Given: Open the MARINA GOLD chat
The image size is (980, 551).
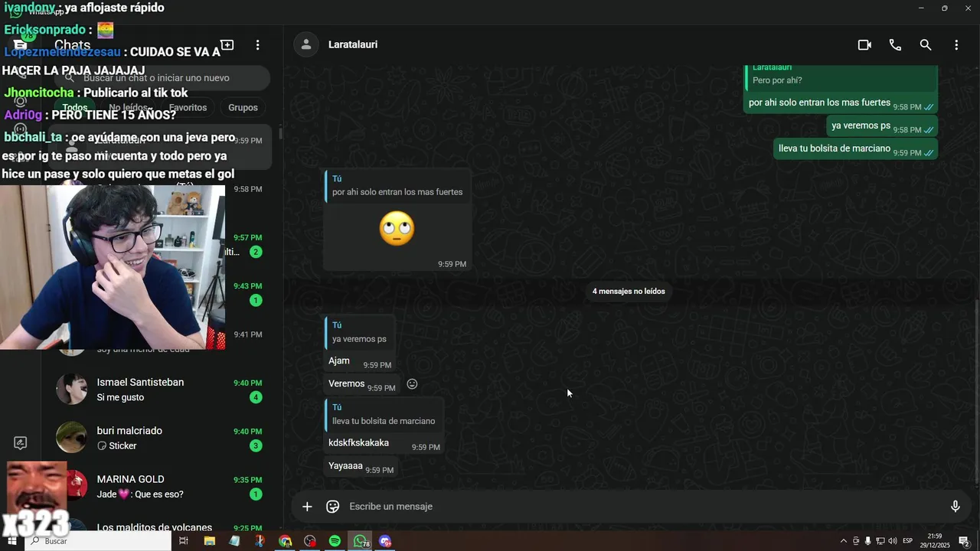Looking at the screenshot, I should click(159, 486).
